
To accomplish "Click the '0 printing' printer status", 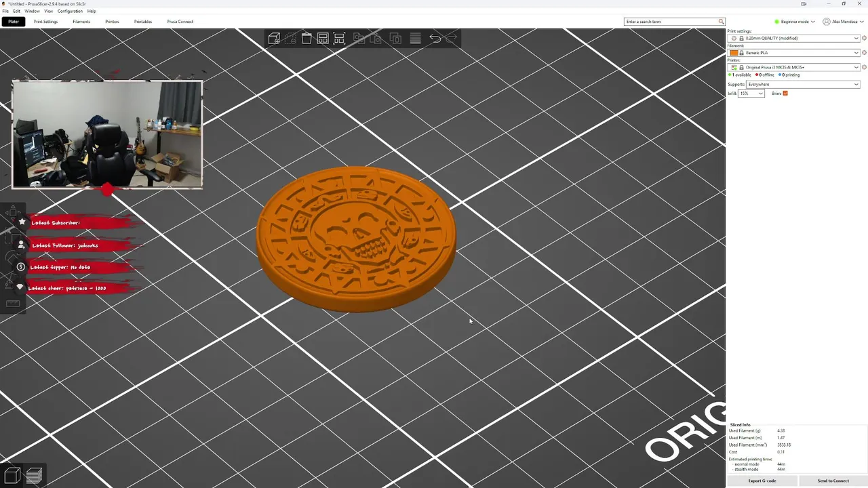I will tap(789, 75).
